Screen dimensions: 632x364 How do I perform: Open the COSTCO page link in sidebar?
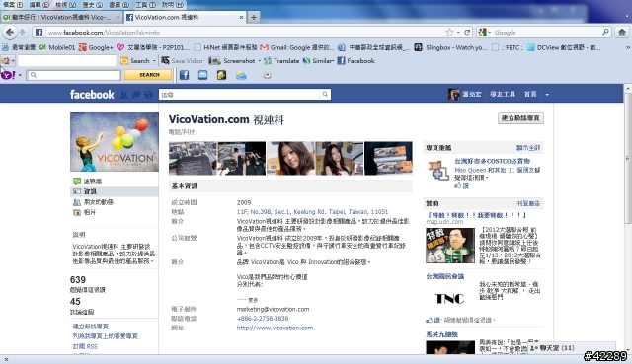[x=493, y=161]
